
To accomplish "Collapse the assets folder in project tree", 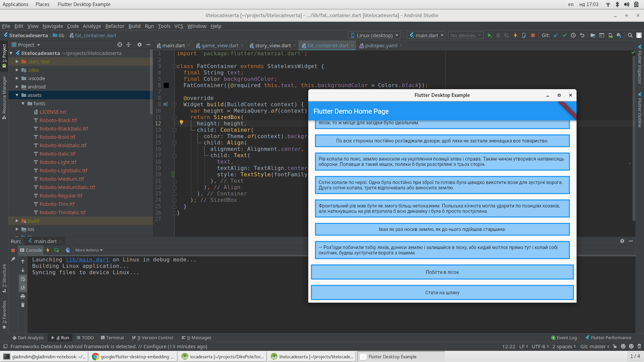I will tap(17, 95).
